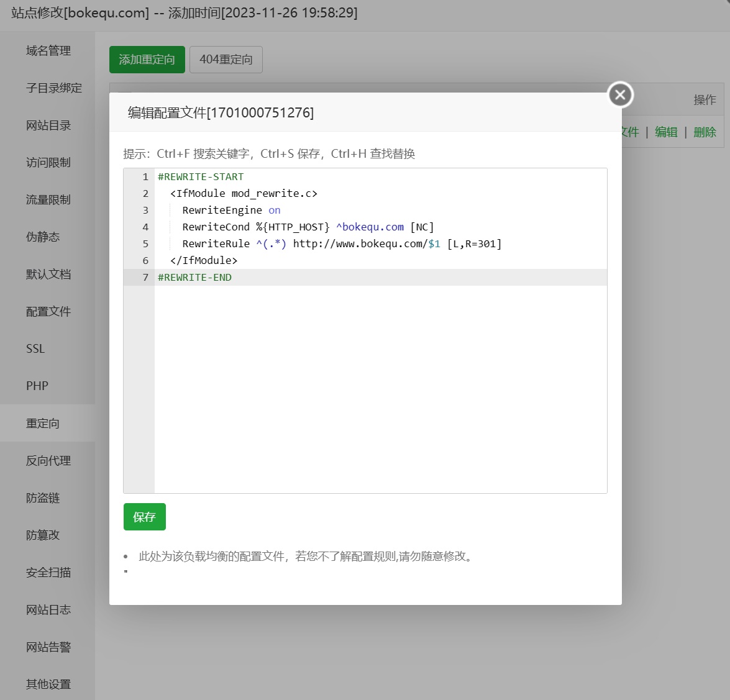The height and width of the screenshot is (700, 730).
Task: Open the 404重定向 tab button
Action: click(226, 60)
